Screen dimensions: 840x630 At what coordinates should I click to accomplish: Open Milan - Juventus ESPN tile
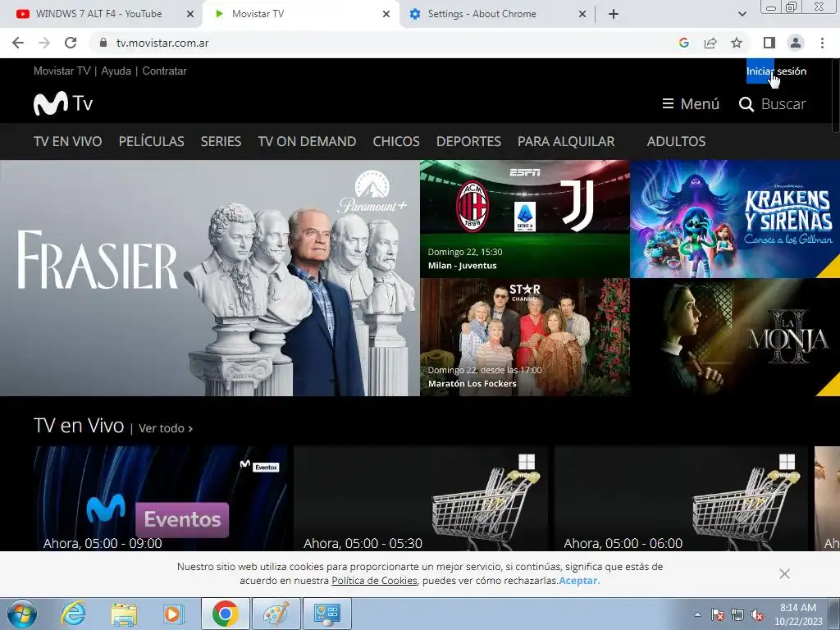pyautogui.click(x=525, y=218)
